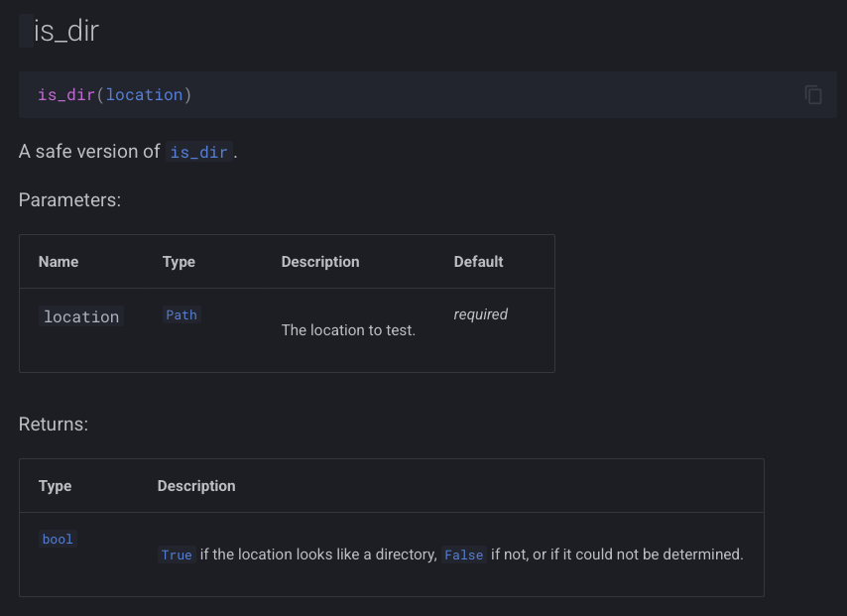Viewport: 847px width, 616px height.
Task: Click the location argument in the code signature
Action: [144, 95]
